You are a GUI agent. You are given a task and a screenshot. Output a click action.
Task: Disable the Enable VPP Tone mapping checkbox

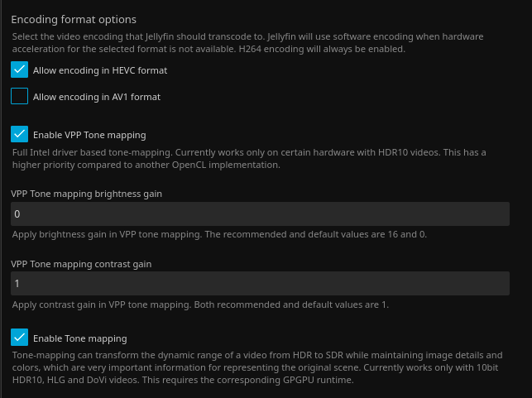[20, 134]
